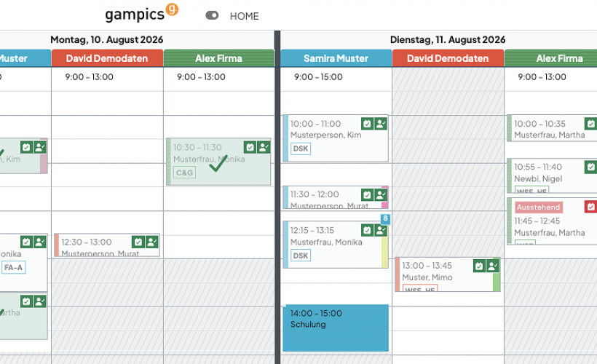Open the HOME menu item
Viewport: 597px width, 364px height.
[244, 16]
